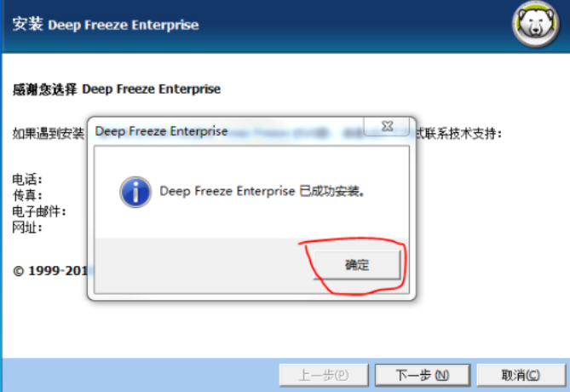
Task: Close the Deep Freeze Enterprise message dialog
Action: tap(388, 126)
